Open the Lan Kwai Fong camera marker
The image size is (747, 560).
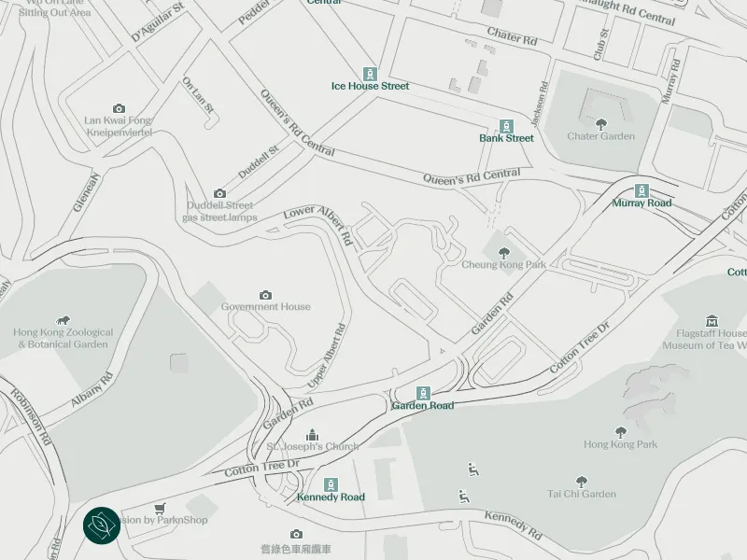tap(119, 108)
